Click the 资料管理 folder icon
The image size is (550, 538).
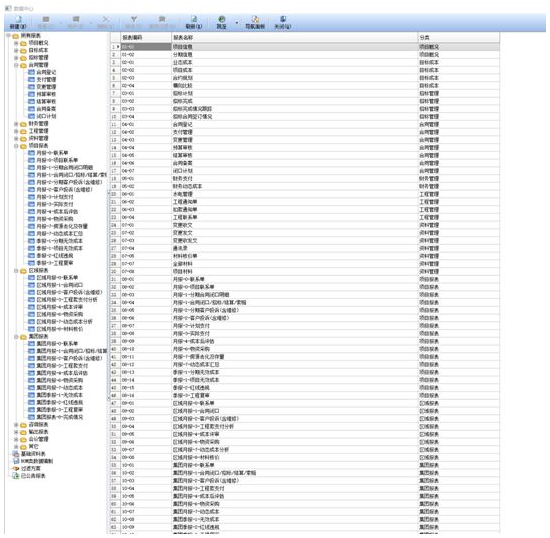point(24,139)
